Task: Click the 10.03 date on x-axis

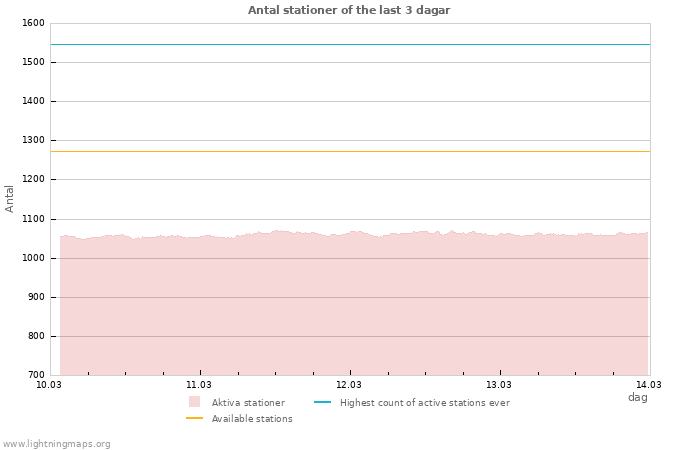Action: point(49,384)
